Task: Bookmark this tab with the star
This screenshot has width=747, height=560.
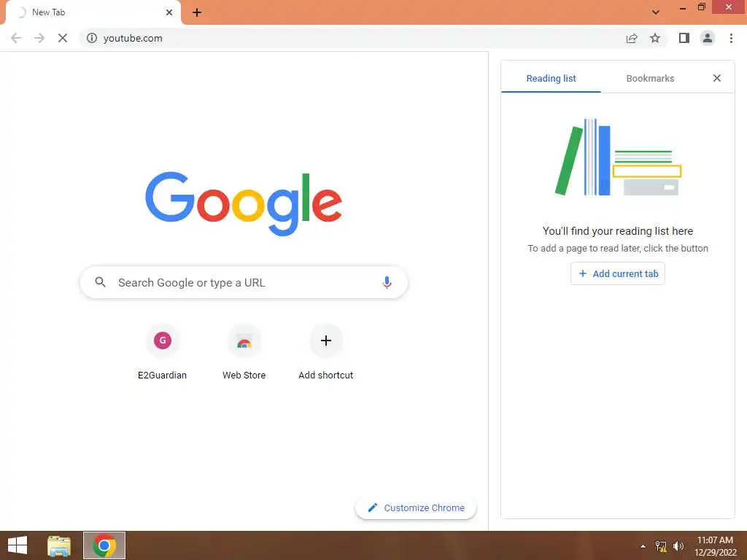Action: click(x=655, y=38)
